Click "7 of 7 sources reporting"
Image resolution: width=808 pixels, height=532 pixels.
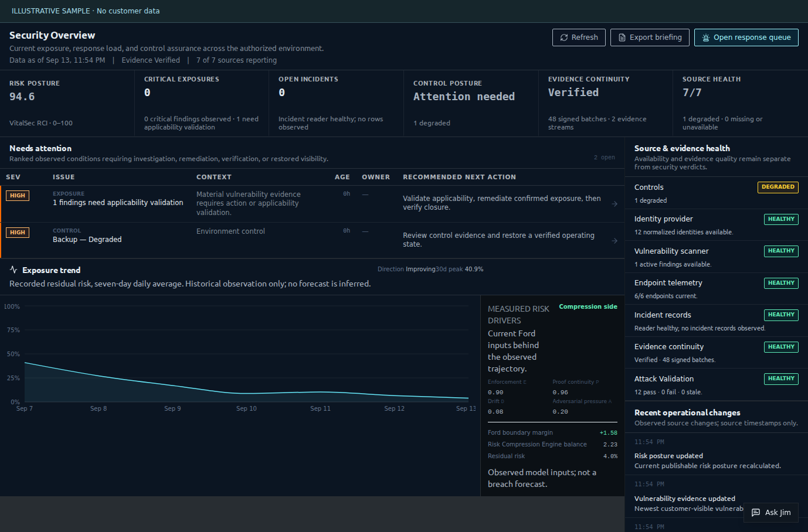click(236, 60)
